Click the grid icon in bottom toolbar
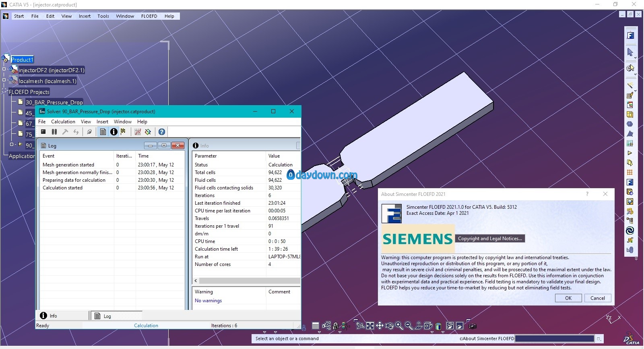 [x=316, y=326]
